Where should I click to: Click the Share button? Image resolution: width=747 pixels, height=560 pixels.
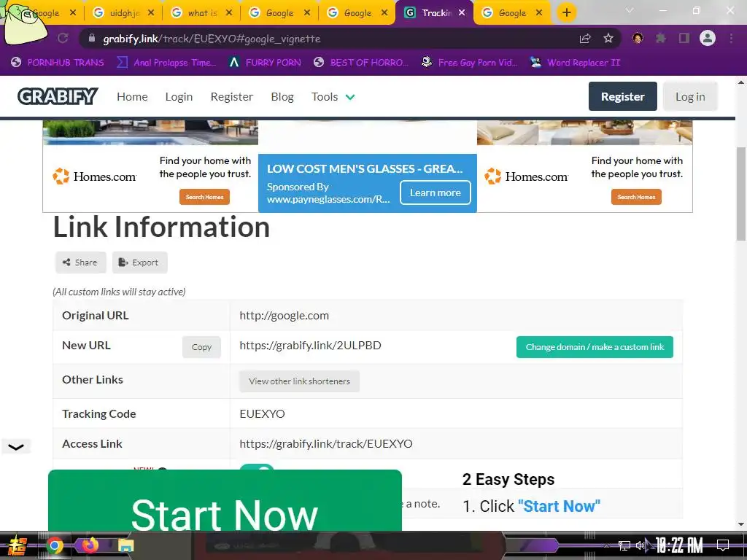click(80, 262)
